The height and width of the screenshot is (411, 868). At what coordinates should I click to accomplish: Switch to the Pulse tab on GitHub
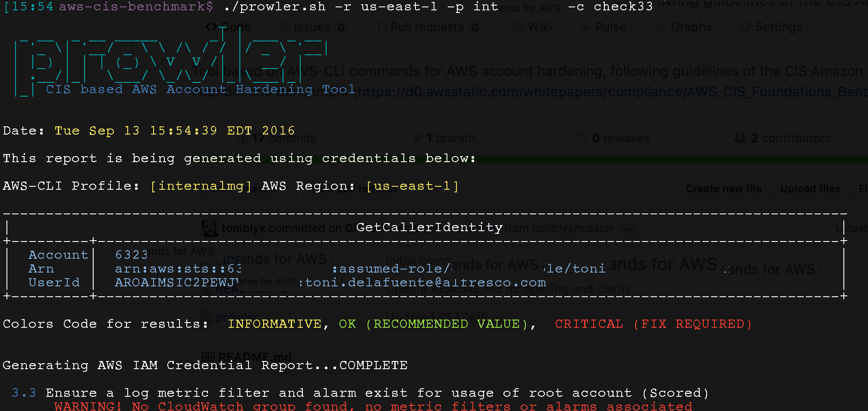point(603,27)
